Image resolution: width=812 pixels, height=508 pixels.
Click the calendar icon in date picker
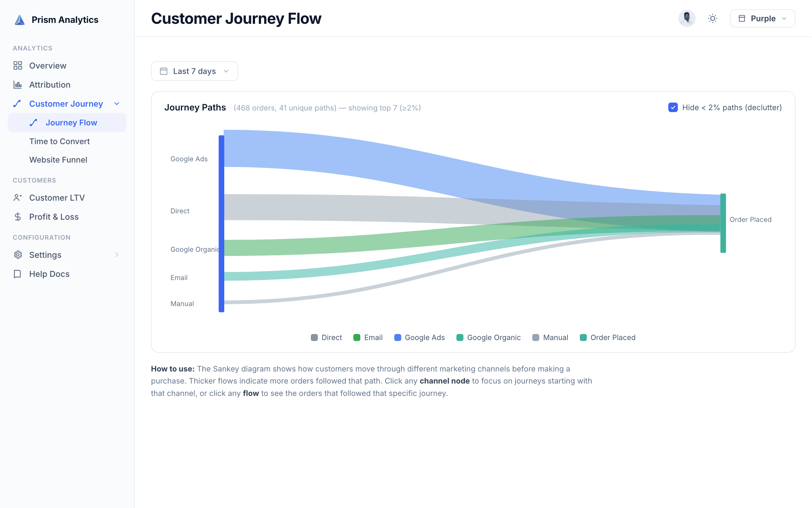[164, 71]
